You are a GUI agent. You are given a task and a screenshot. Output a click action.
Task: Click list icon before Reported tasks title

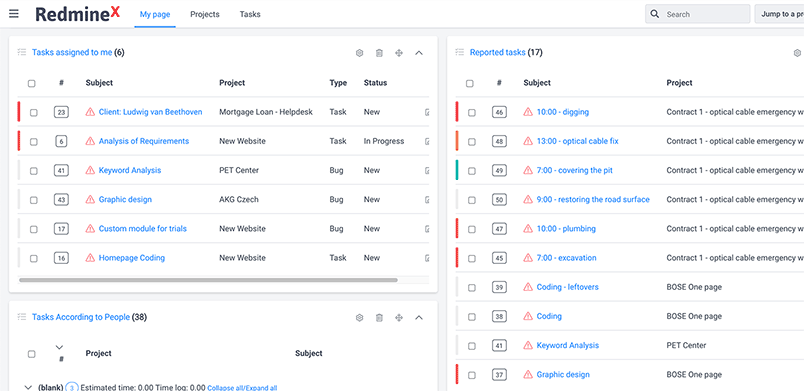point(459,52)
